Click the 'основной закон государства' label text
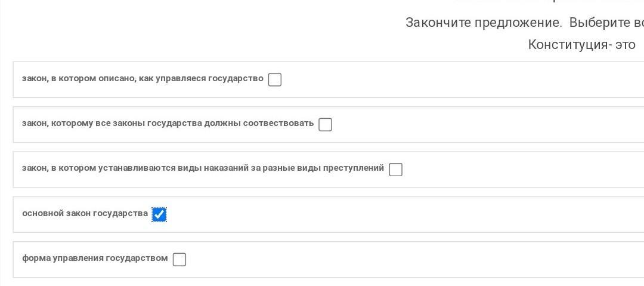The height and width of the screenshot is (286, 644). point(85,213)
